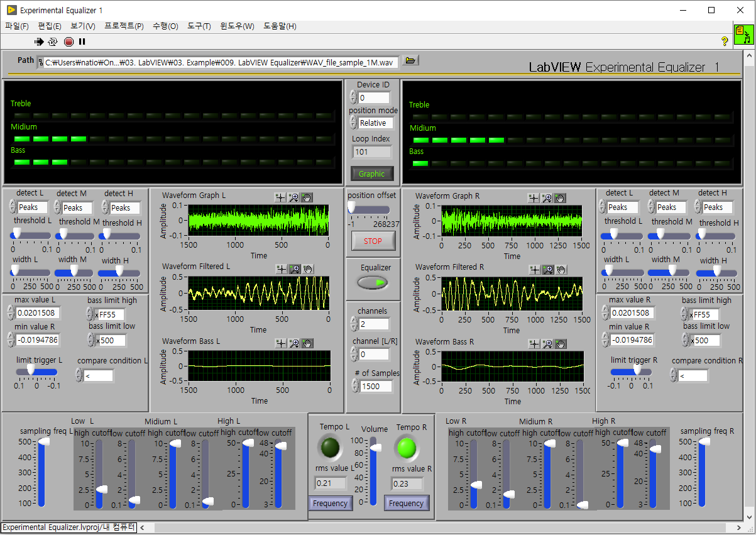The height and width of the screenshot is (535, 756).
Task: Open the position mode Relative selector
Action: 376,123
